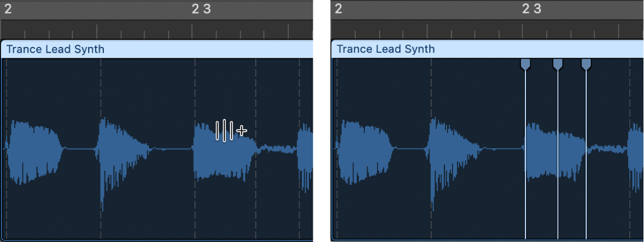
Task: Click waveform between middle and last flex markers
Action: (572, 149)
